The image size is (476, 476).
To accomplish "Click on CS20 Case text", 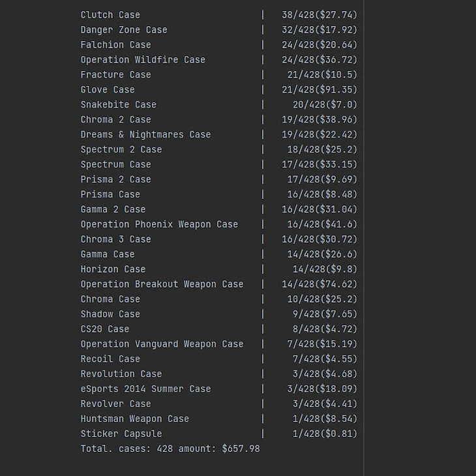I will point(105,329).
